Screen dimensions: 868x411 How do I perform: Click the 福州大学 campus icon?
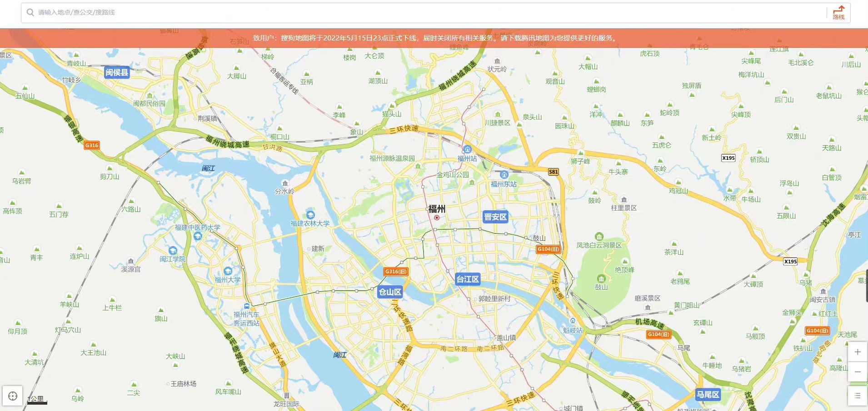228,271
